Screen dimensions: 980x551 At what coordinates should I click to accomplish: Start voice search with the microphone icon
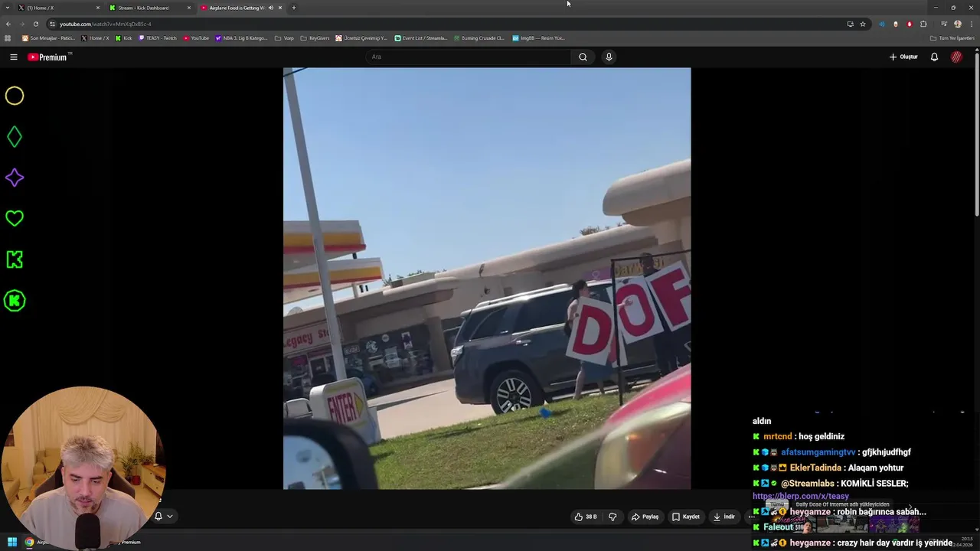click(x=609, y=57)
